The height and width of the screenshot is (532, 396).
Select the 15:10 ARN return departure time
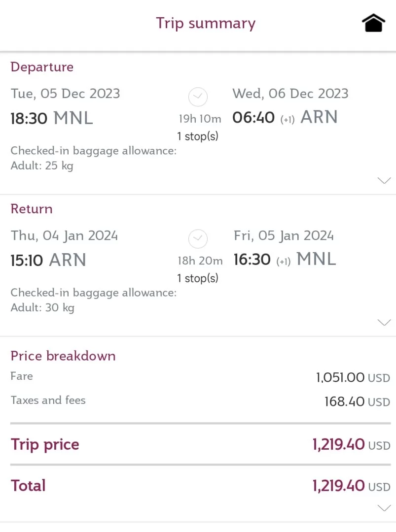tap(48, 260)
